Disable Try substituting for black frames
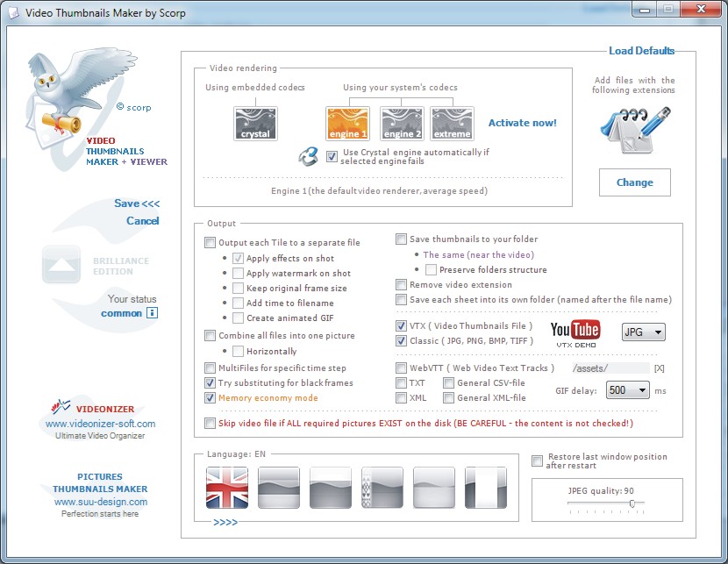The width and height of the screenshot is (728, 564). (210, 383)
